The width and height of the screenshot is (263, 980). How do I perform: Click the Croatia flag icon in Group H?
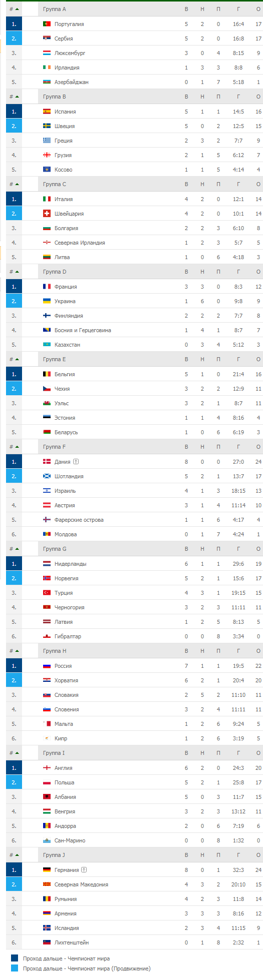pos(47,680)
